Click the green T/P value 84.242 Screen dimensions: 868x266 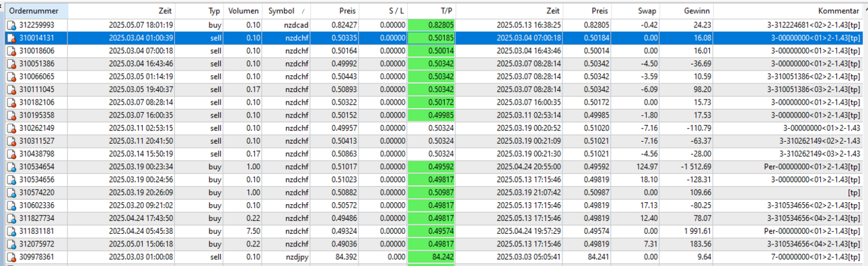coord(432,257)
